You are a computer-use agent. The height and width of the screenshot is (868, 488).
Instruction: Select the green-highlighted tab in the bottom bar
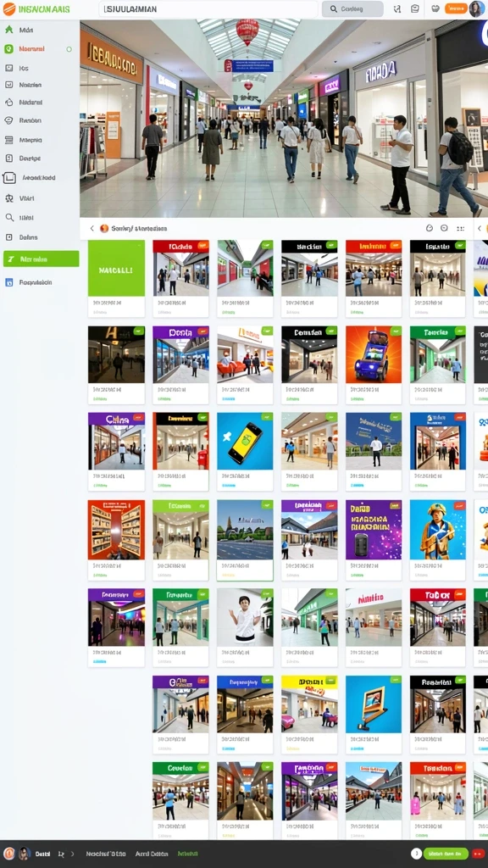pos(187,854)
